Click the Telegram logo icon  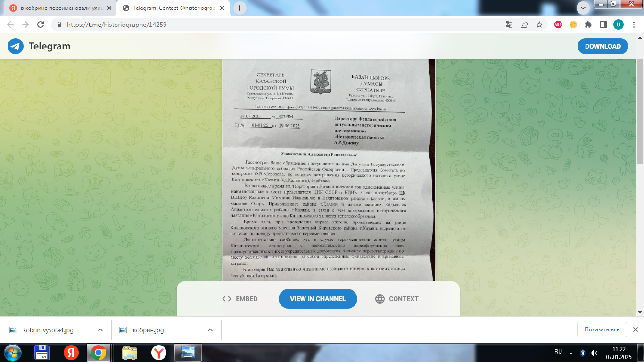coord(16,46)
